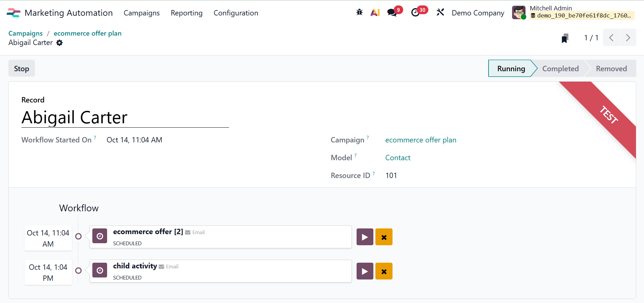This screenshot has width=644, height=303.
Task: Open the ecommerce offer plan campaign link
Action: tap(421, 140)
